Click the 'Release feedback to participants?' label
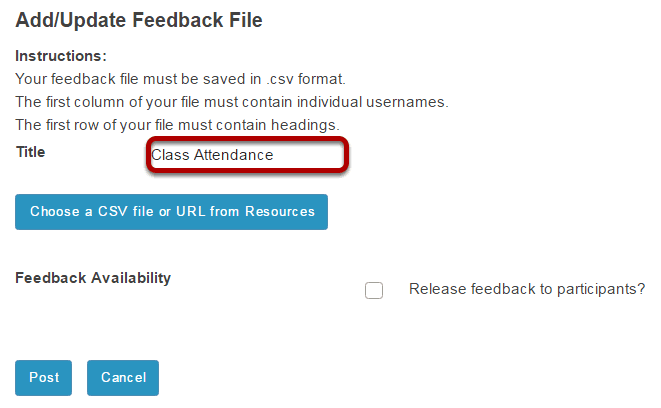 coord(527,289)
